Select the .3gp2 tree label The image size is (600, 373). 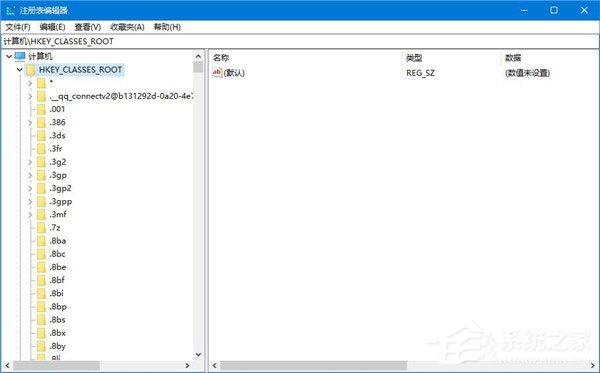(x=60, y=188)
